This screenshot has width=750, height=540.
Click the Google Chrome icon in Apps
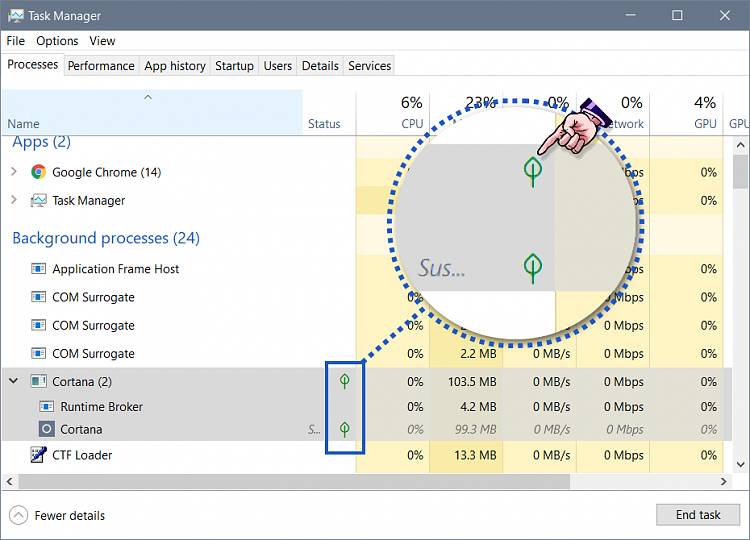[x=39, y=172]
